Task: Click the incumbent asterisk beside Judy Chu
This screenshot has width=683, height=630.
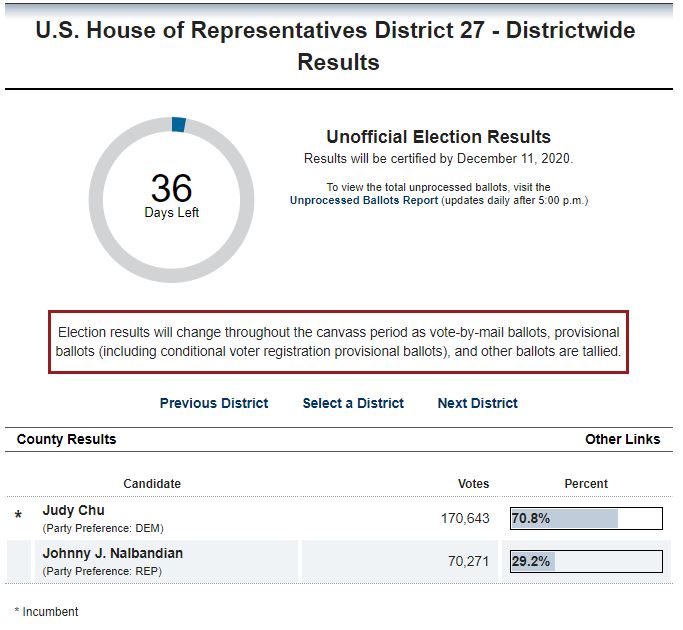Action: [x=18, y=517]
